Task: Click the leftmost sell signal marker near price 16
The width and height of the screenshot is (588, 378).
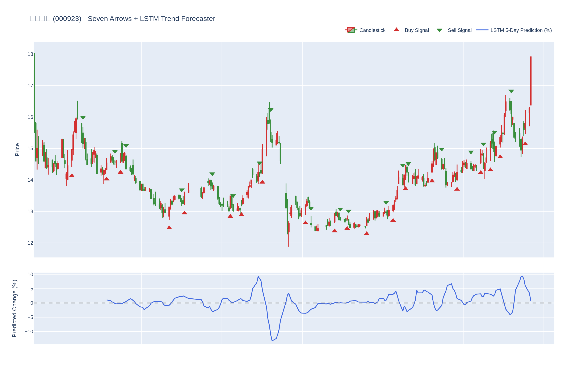Action: (x=83, y=118)
